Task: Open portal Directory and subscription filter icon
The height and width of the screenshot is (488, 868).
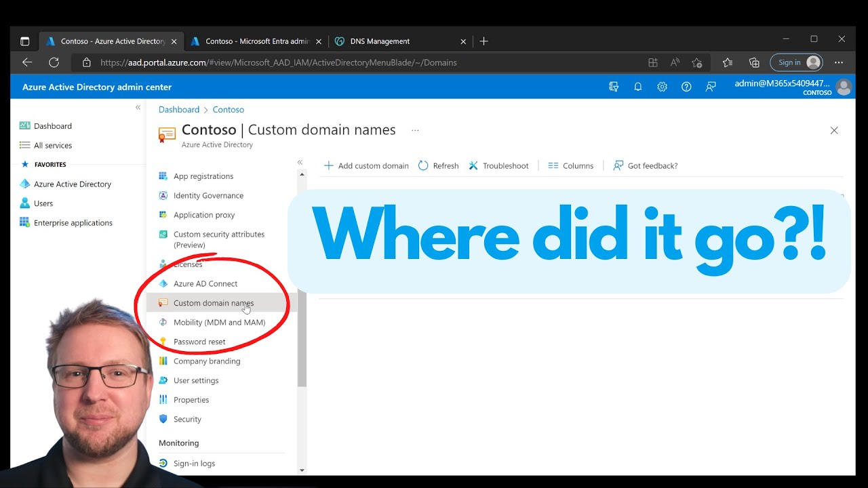Action: click(614, 87)
